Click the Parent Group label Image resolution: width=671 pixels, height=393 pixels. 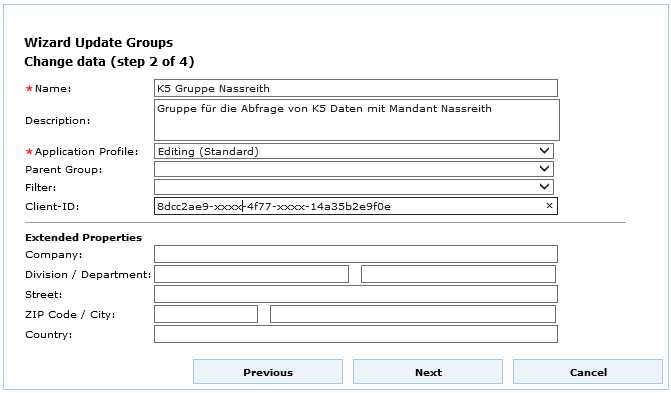click(64, 170)
